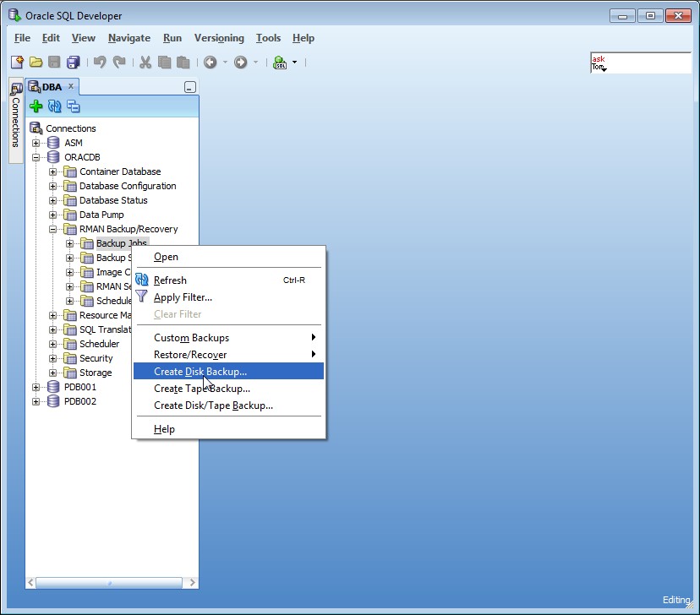The height and width of the screenshot is (615, 700).
Task: Open the Back history dropdown arrow
Action: 225,62
